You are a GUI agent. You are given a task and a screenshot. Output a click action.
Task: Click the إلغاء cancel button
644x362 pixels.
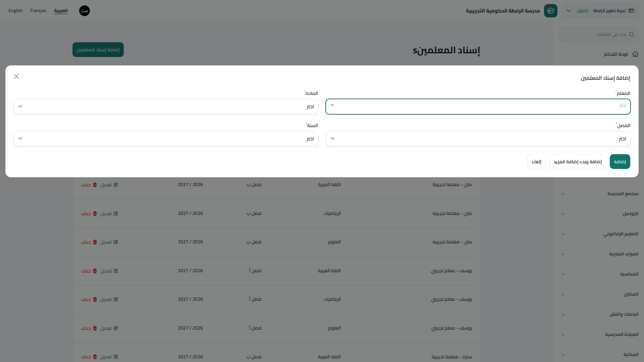click(536, 162)
